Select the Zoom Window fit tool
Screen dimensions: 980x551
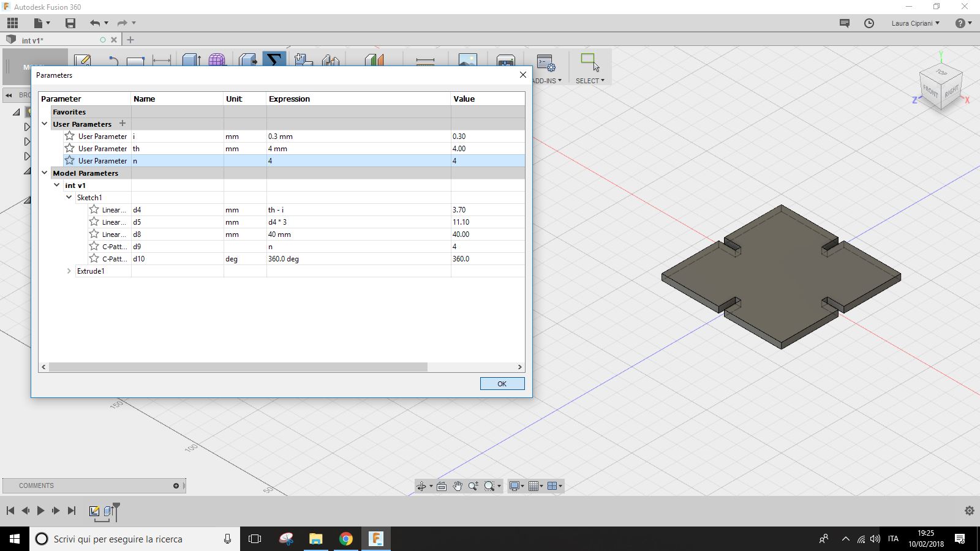(x=489, y=486)
